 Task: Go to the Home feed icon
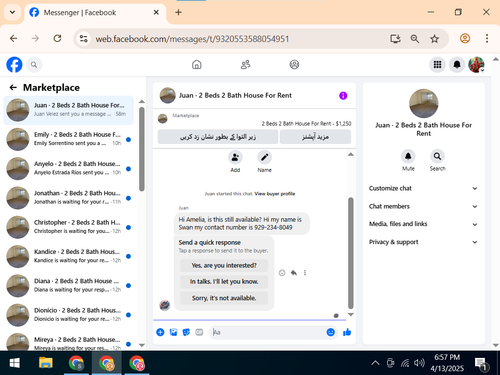coord(197,64)
